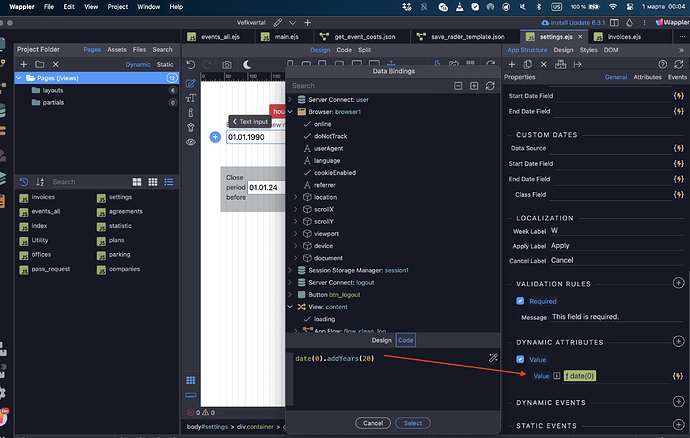690x438 pixels.
Task: Click the Text Input back label
Action: point(250,121)
